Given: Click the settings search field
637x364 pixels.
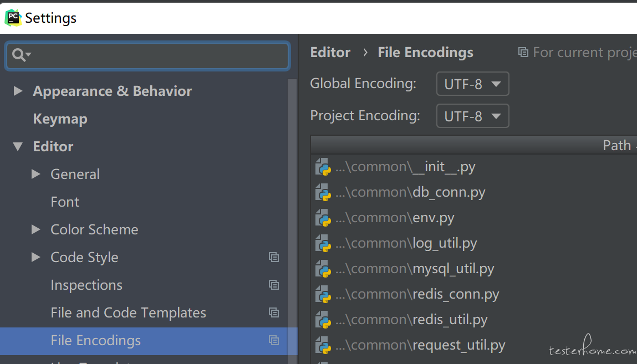Looking at the screenshot, I should pyautogui.click(x=147, y=55).
